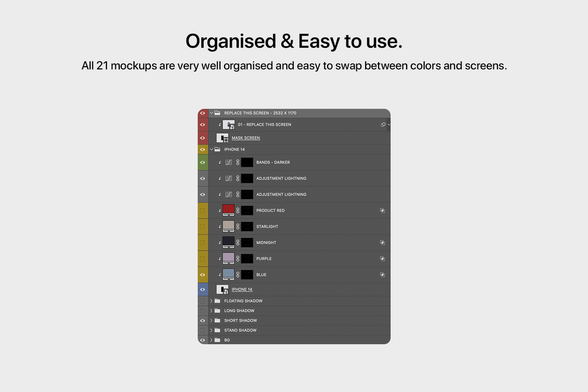Show the Starlight color layer
This screenshot has width=588, height=392.
(x=202, y=226)
